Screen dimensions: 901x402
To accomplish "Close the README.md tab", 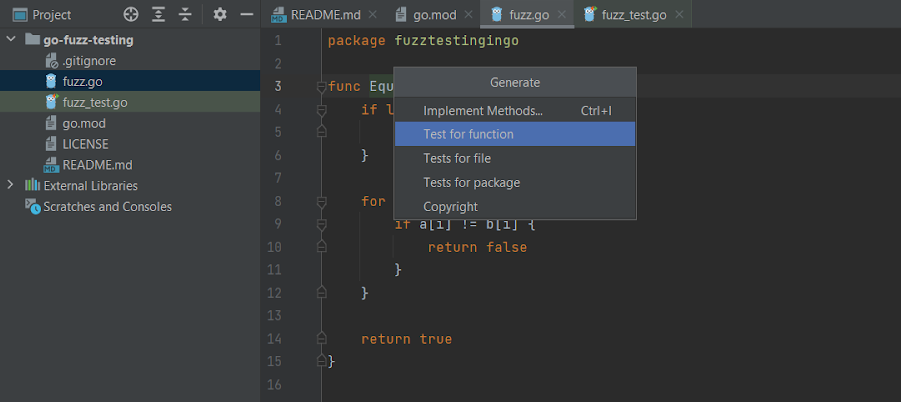I will 372,14.
